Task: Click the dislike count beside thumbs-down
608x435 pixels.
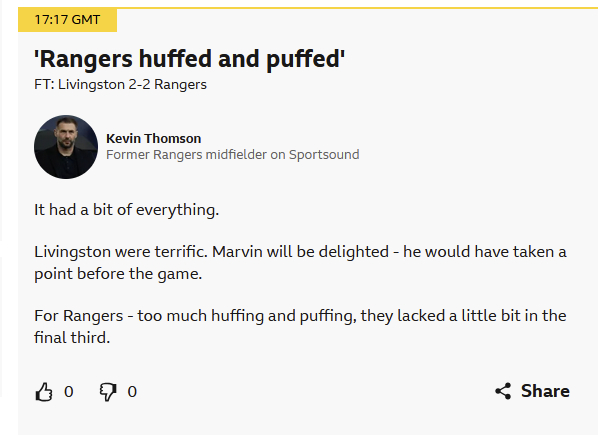Action: tap(132, 391)
